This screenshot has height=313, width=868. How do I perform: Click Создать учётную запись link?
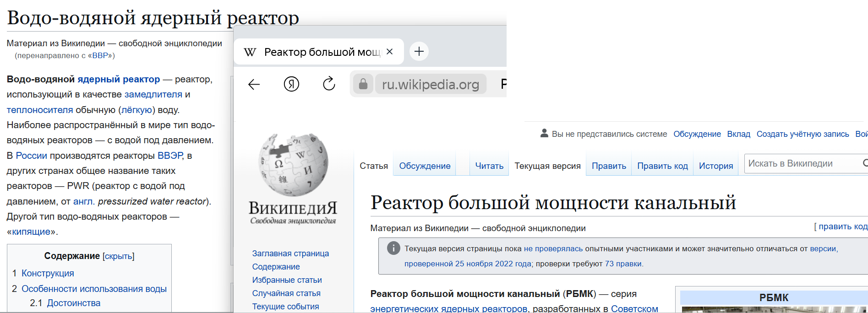click(803, 134)
